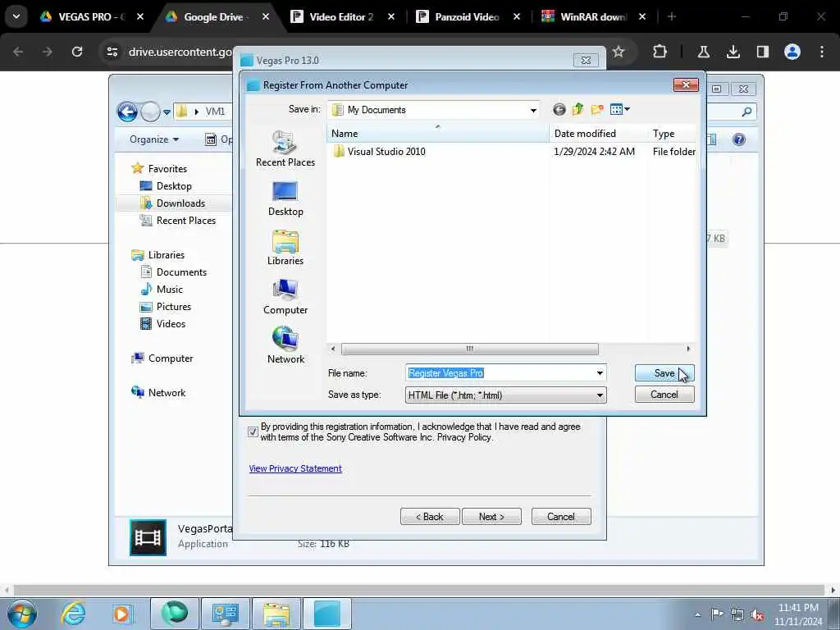Open a new browser tab
The image size is (840, 630).
coord(671,16)
